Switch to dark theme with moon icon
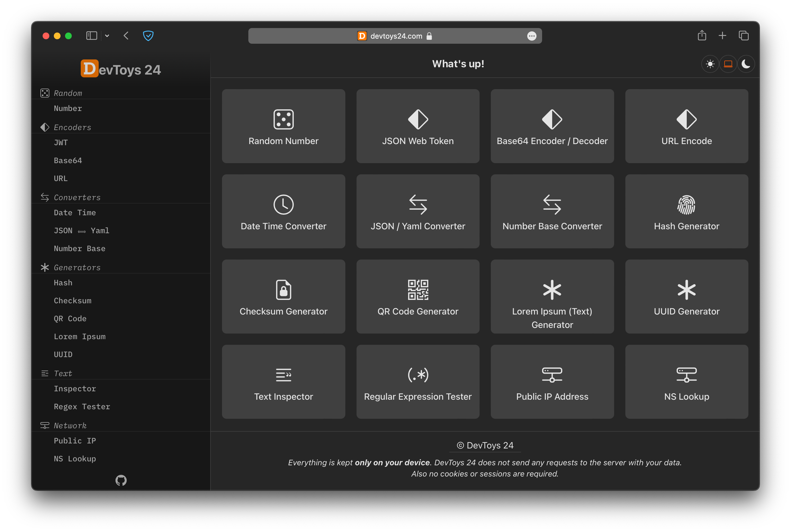The width and height of the screenshot is (791, 532). (746, 64)
